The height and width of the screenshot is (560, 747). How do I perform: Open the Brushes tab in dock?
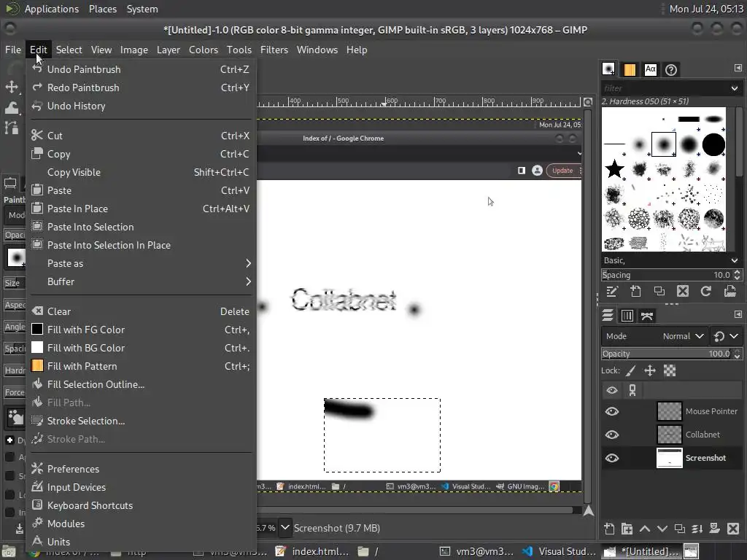pyautogui.click(x=608, y=69)
